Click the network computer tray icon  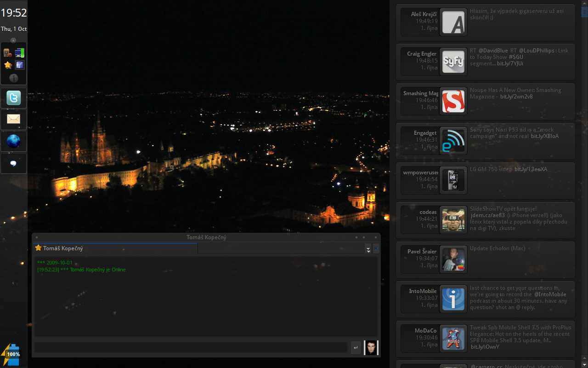[x=19, y=52]
